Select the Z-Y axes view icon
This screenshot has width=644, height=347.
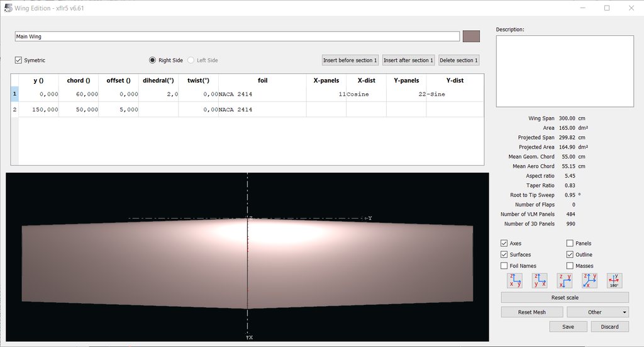[515, 281]
